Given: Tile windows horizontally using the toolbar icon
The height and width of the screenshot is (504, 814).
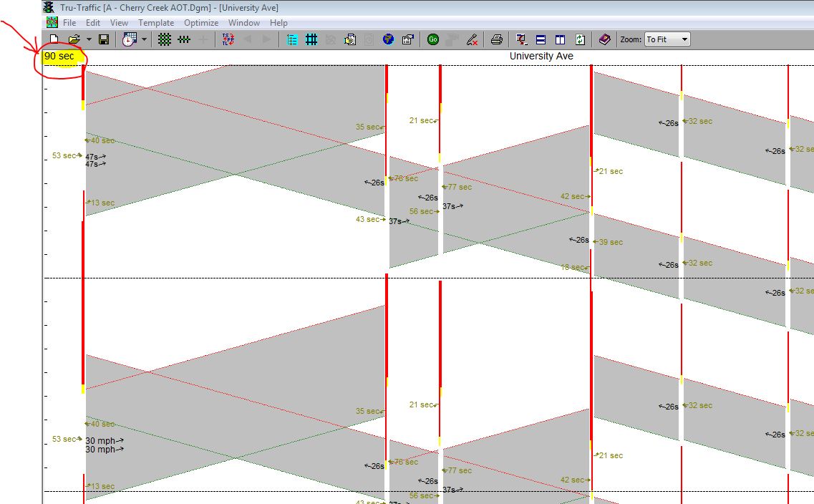Looking at the screenshot, I should [x=541, y=39].
